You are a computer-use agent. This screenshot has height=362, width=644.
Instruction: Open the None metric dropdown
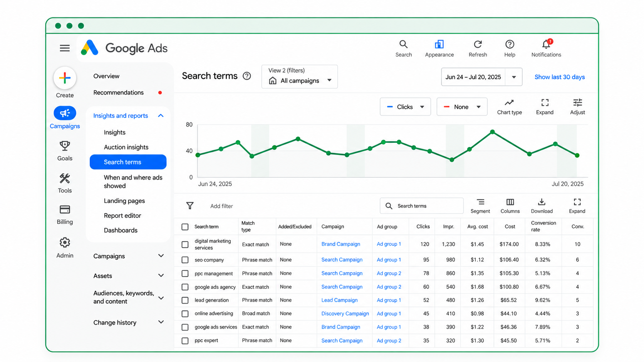[x=462, y=107]
